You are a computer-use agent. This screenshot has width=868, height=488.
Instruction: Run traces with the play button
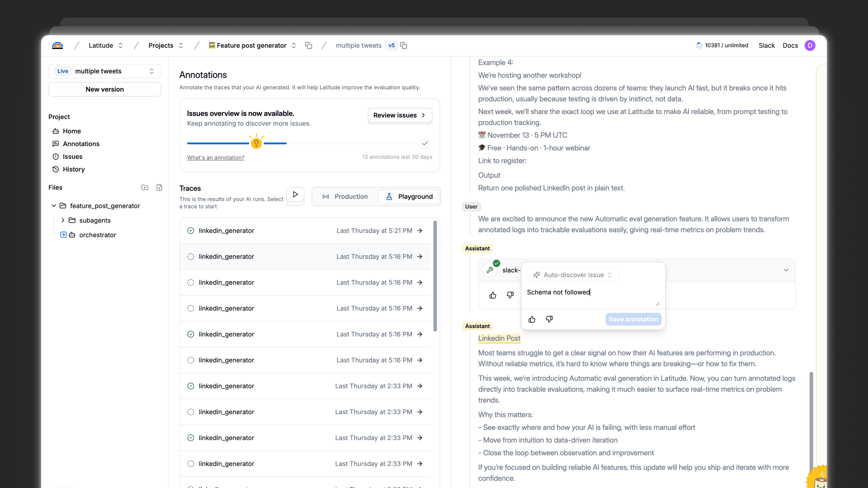coord(295,195)
